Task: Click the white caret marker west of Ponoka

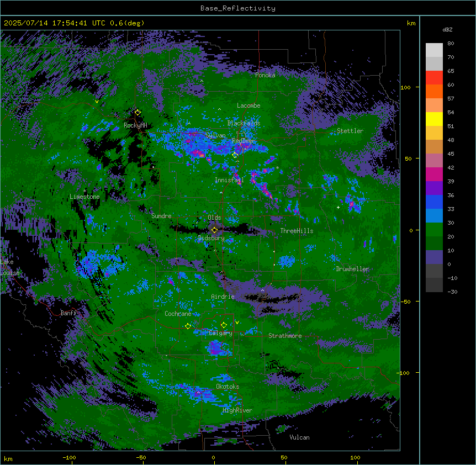Action: [x=202, y=81]
